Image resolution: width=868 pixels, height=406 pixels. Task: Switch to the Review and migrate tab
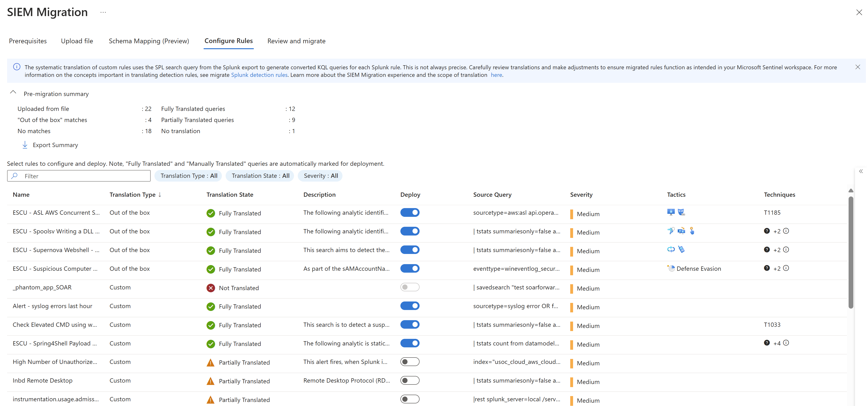pyautogui.click(x=296, y=41)
